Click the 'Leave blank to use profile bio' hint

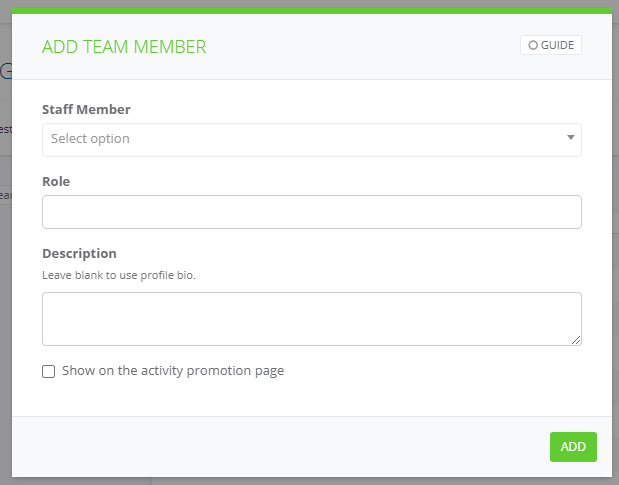click(118, 274)
